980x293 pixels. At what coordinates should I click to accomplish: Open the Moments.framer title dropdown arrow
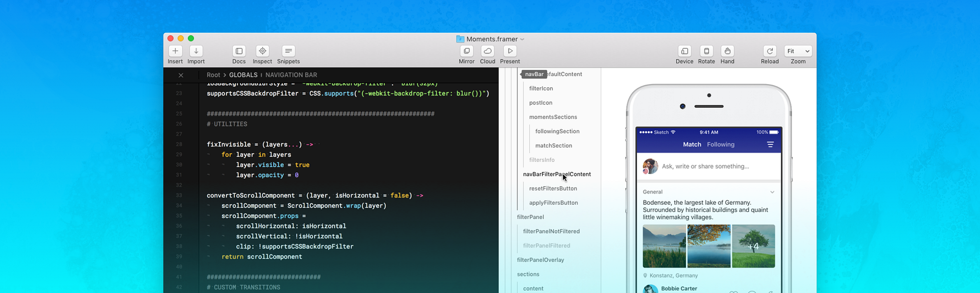(x=522, y=39)
